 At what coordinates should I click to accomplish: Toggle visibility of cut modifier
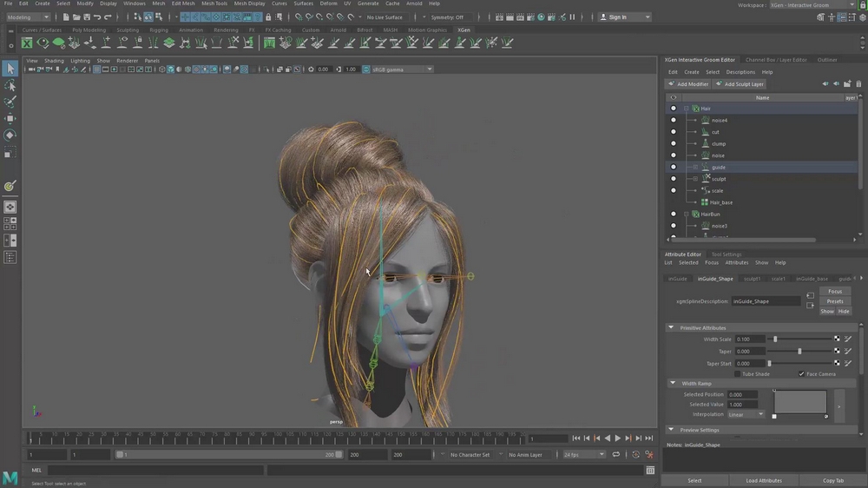(x=674, y=132)
